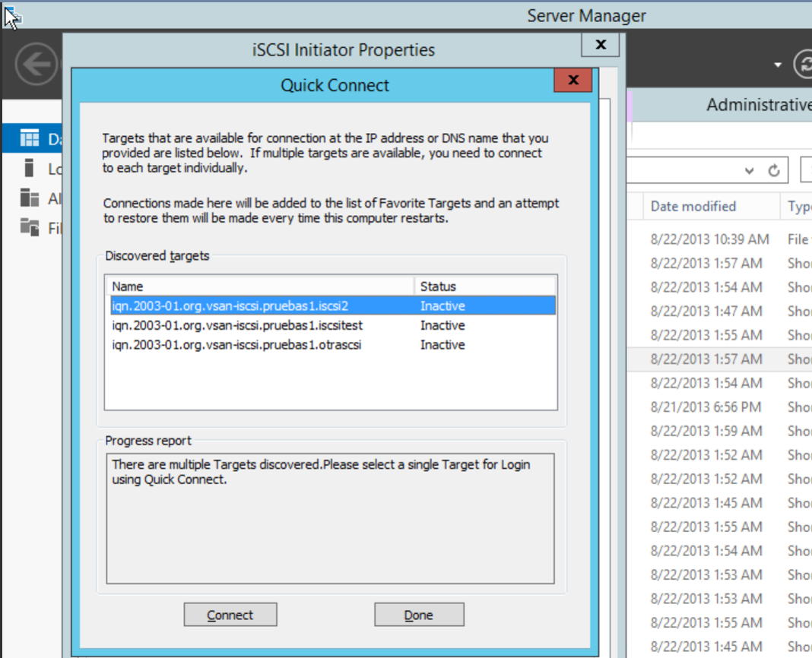Close the Quick Connect dialog with red X
This screenshot has width=812, height=658.
573,81
